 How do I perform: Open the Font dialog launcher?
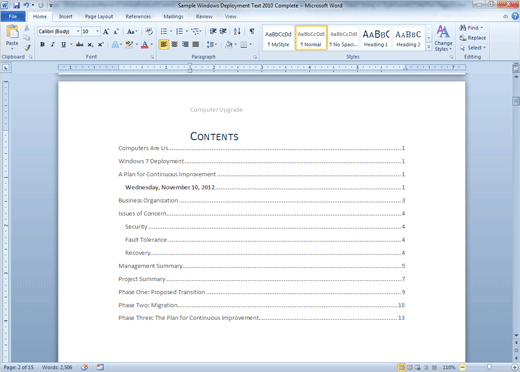pyautogui.click(x=152, y=57)
